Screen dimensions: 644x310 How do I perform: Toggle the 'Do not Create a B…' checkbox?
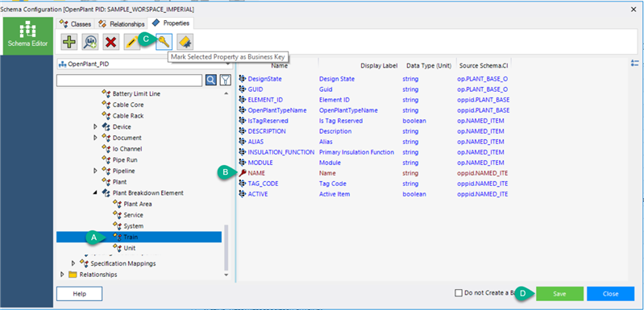coord(459,293)
